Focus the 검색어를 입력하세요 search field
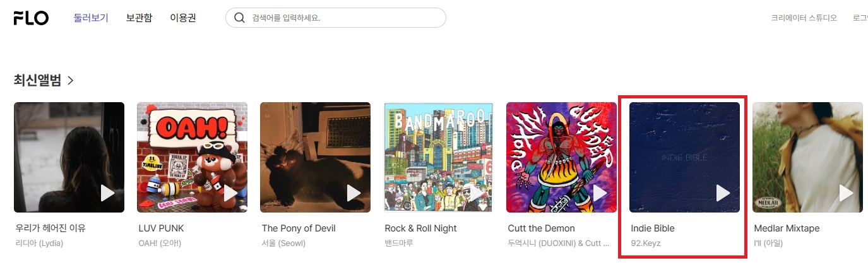The image size is (868, 263). coord(336,18)
